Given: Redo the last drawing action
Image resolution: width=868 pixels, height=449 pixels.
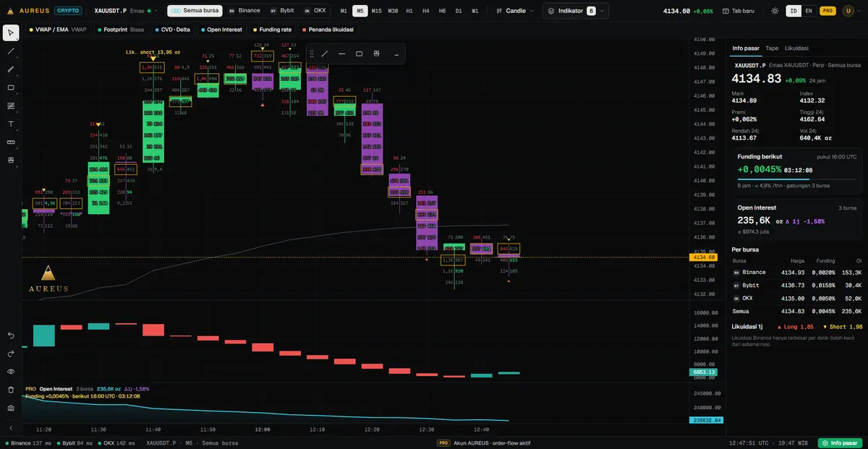Looking at the screenshot, I should tap(11, 354).
